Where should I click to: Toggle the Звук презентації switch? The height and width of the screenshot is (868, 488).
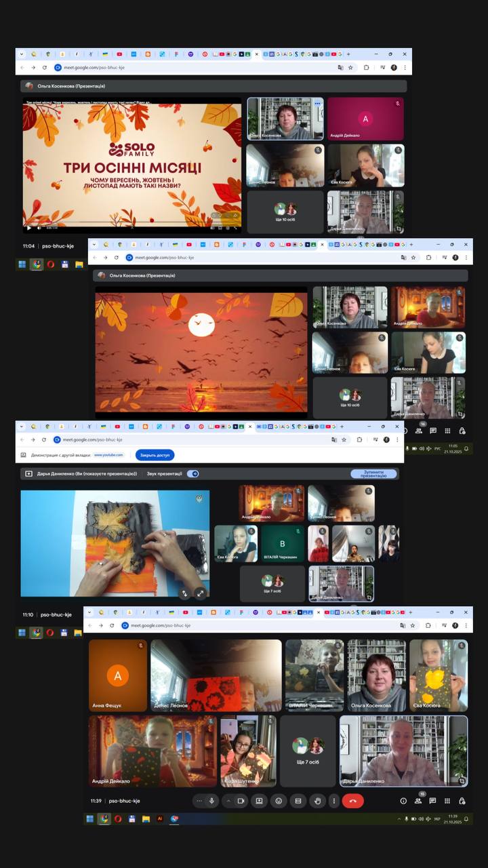click(193, 474)
